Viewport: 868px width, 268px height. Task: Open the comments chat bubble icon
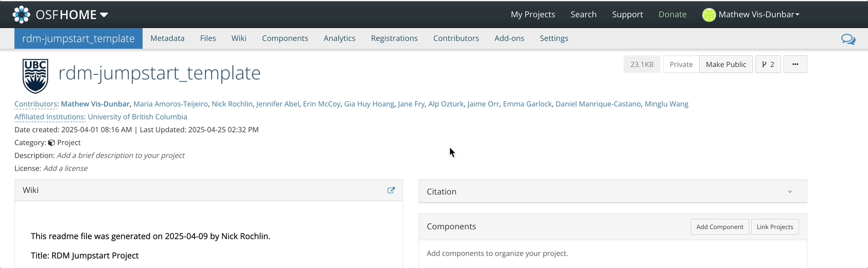tap(848, 39)
